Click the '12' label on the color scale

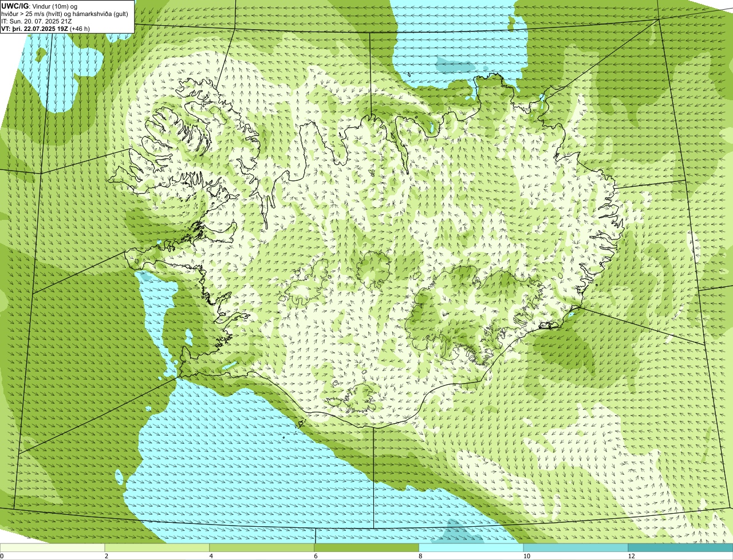click(x=630, y=556)
